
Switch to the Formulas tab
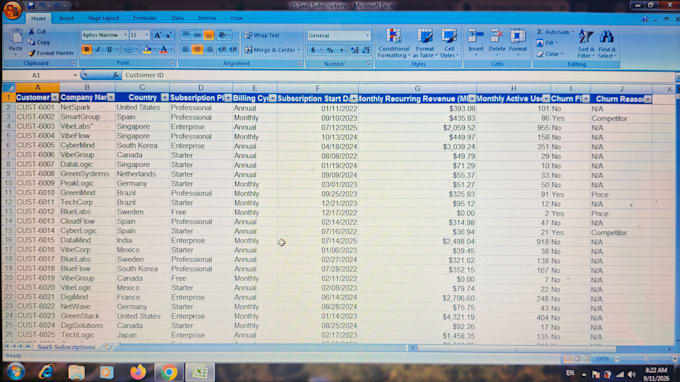pos(145,18)
